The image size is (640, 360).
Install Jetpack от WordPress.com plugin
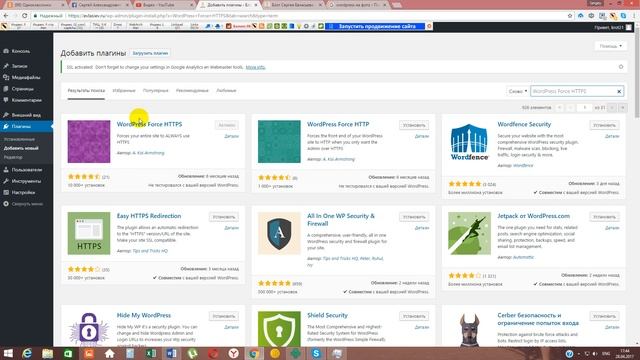click(604, 217)
